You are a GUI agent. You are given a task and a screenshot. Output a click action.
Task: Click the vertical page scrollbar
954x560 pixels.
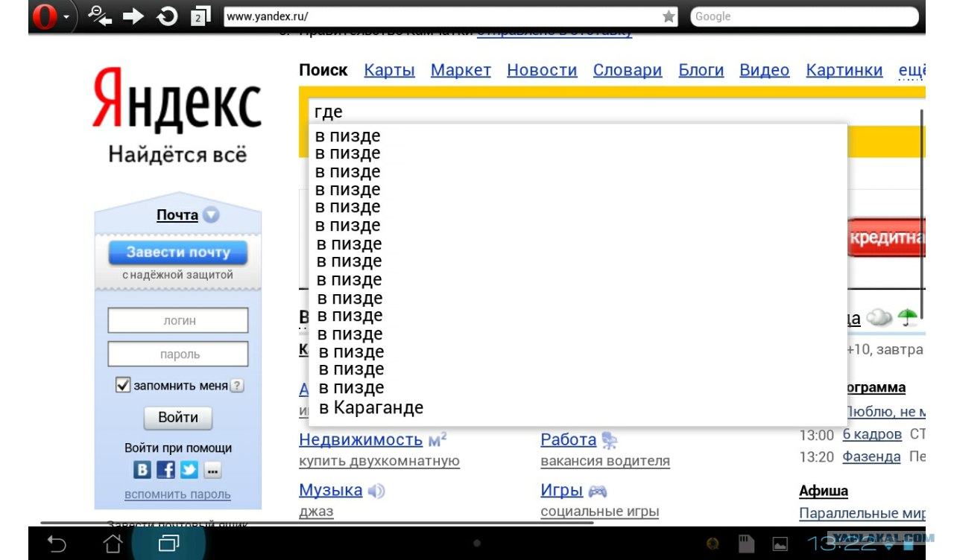tap(922, 214)
